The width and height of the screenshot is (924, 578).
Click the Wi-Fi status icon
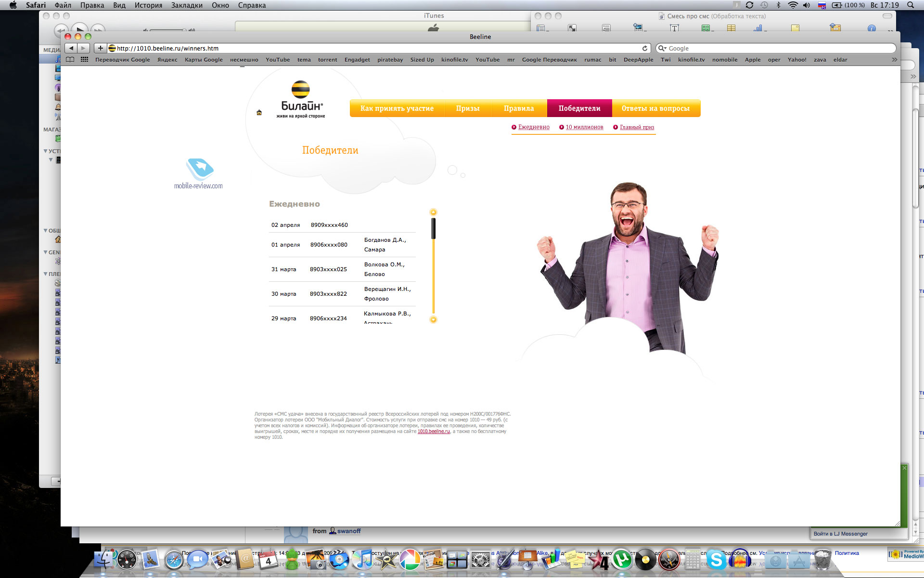(793, 5)
